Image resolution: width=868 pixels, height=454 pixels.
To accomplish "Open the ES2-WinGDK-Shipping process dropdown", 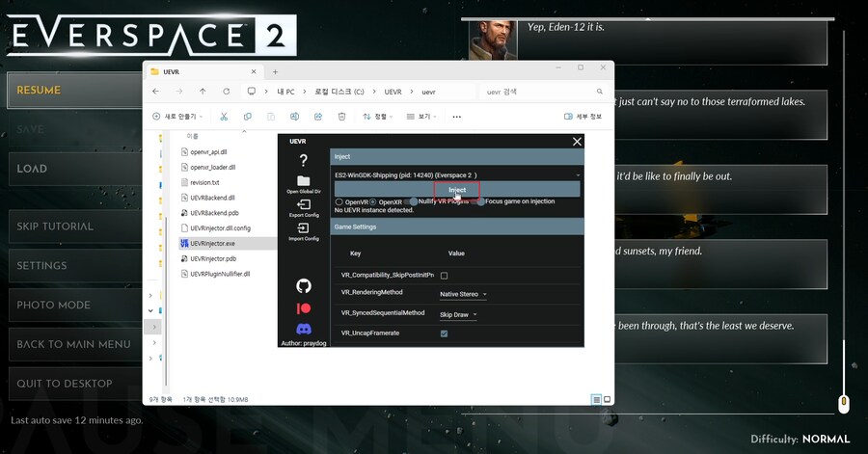I will click(457, 175).
